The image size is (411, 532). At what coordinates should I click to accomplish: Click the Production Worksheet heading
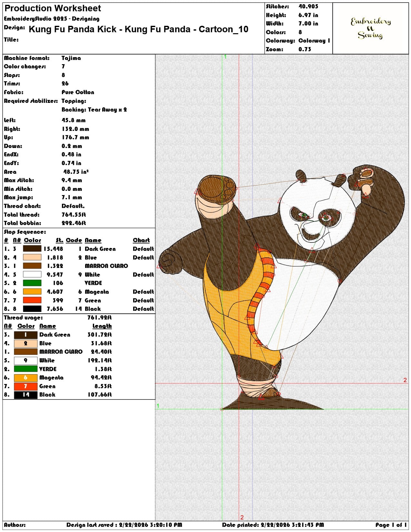pyautogui.click(x=53, y=8)
